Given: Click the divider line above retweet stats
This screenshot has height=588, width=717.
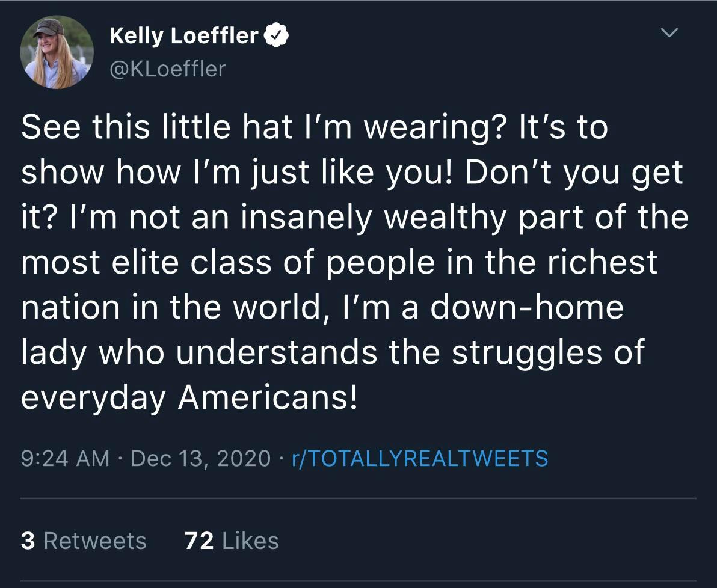Looking at the screenshot, I should coord(358,500).
